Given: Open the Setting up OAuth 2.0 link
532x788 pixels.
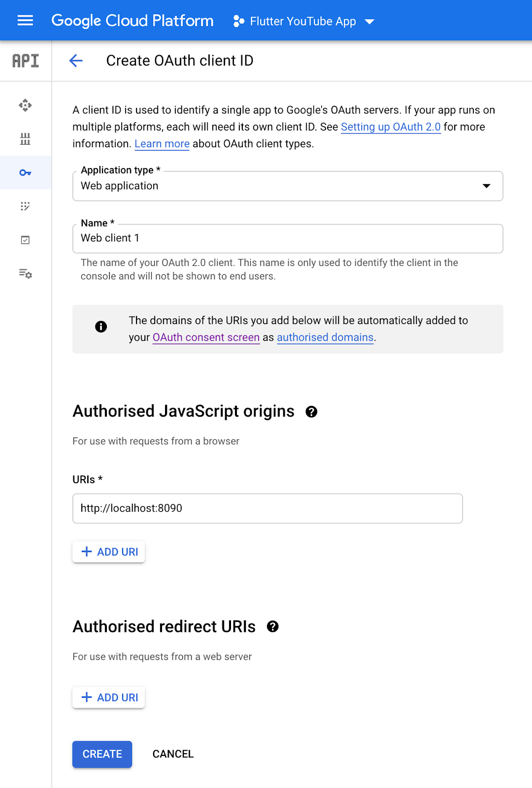Looking at the screenshot, I should pyautogui.click(x=391, y=127).
